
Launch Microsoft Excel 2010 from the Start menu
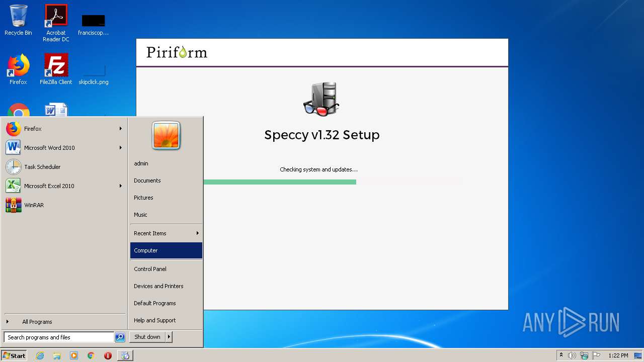point(64,186)
